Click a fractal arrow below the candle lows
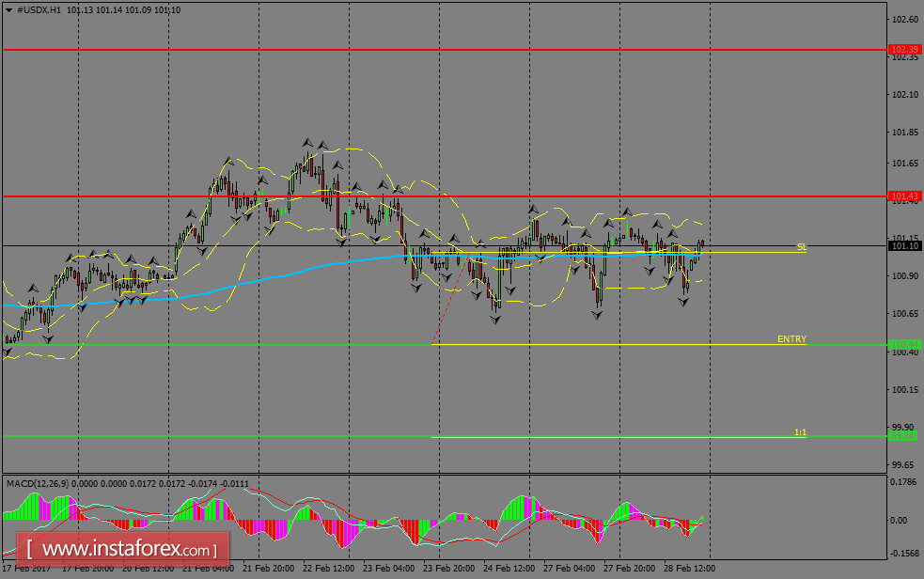 [x=493, y=321]
